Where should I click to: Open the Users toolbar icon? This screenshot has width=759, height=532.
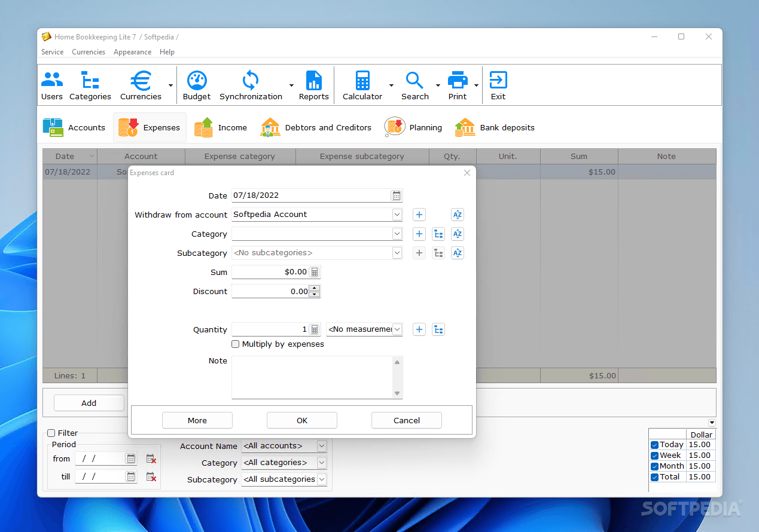pyautogui.click(x=52, y=85)
